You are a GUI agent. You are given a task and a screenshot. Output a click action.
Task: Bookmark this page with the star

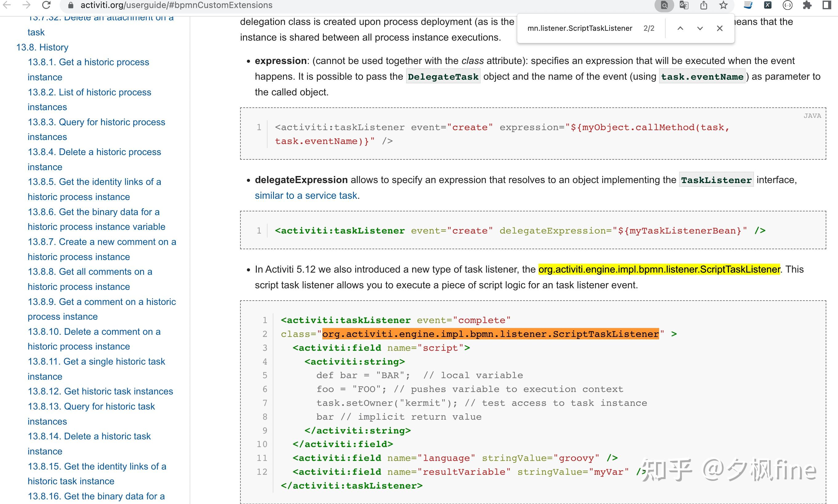pyautogui.click(x=723, y=5)
